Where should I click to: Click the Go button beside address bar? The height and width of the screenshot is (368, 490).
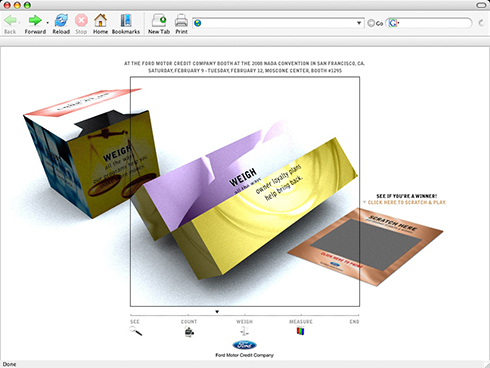tap(375, 23)
